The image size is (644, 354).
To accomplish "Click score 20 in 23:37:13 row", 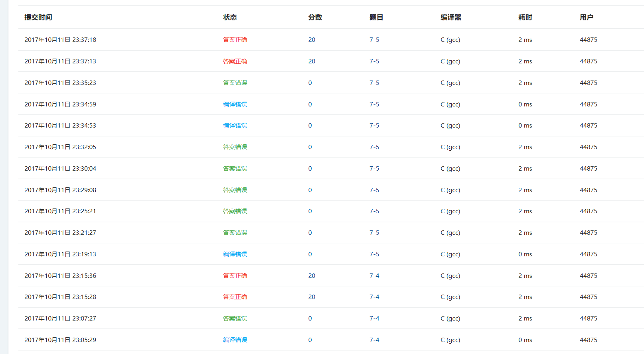I will [312, 61].
